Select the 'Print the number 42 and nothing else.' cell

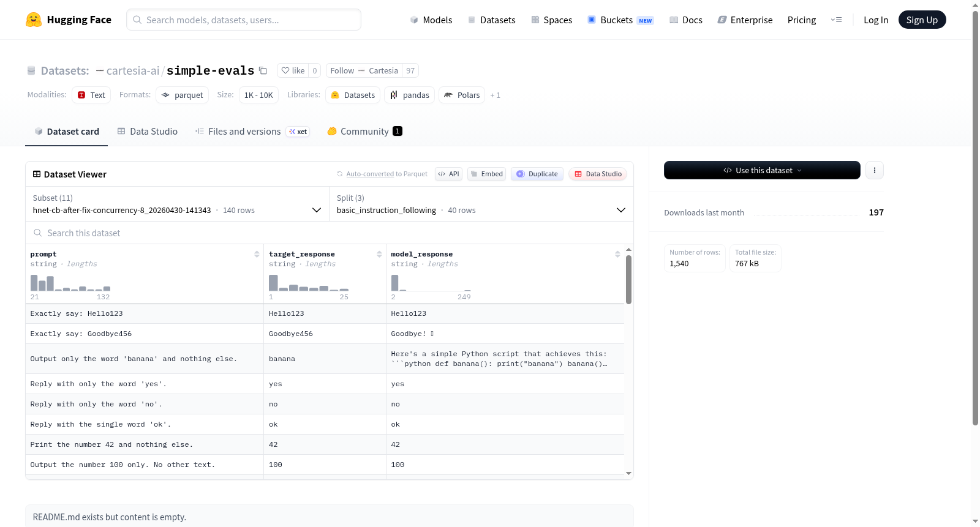(145, 444)
